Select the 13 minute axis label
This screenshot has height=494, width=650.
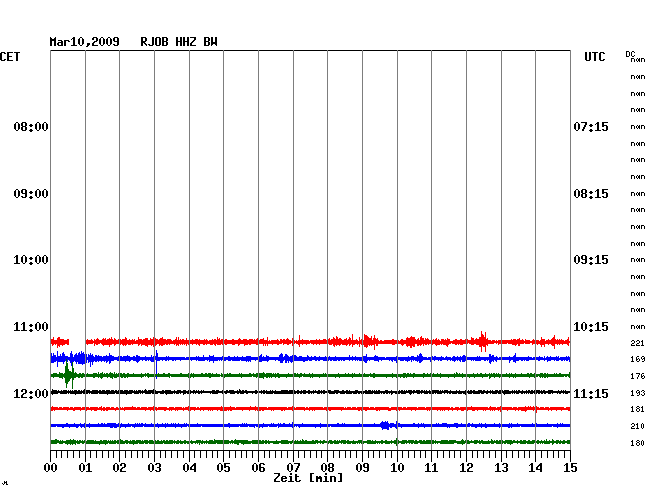pyautogui.click(x=501, y=468)
